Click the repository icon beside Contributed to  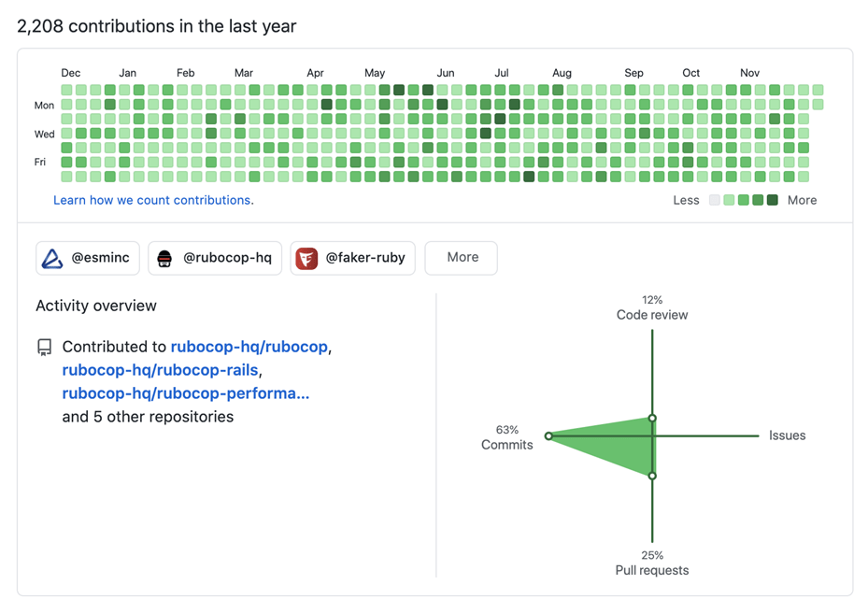pos(44,348)
